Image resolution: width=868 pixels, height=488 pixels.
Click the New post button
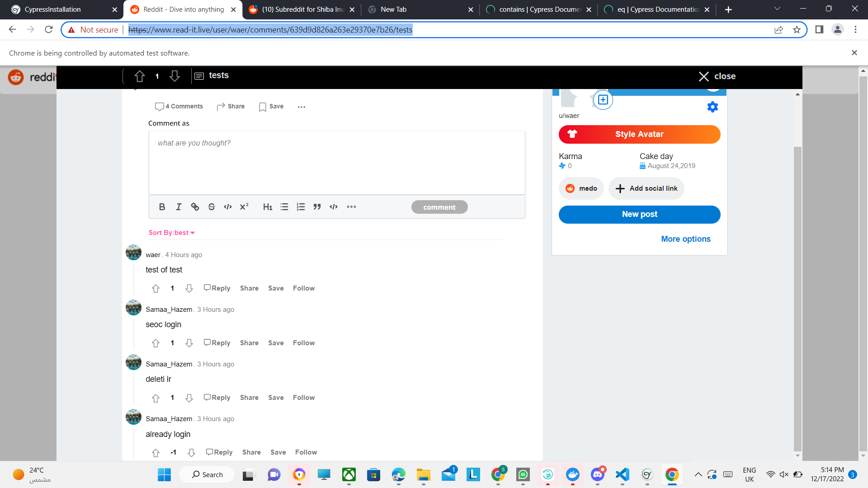click(x=639, y=215)
